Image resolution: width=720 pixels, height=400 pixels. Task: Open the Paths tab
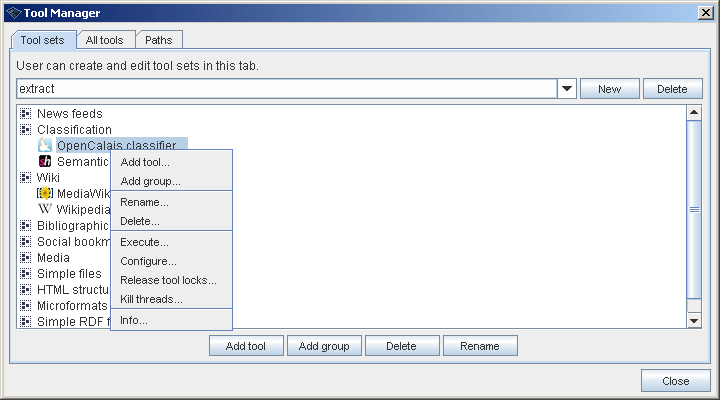(158, 40)
